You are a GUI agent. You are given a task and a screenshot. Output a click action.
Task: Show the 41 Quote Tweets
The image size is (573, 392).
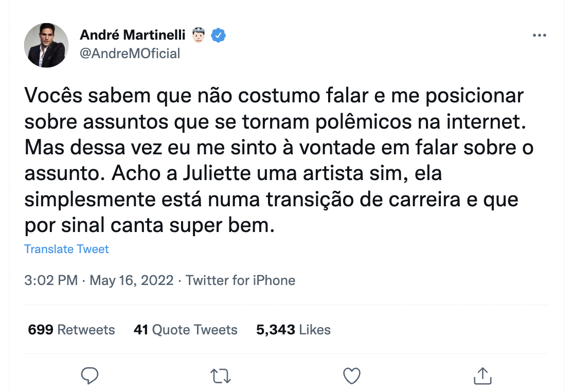point(185,330)
